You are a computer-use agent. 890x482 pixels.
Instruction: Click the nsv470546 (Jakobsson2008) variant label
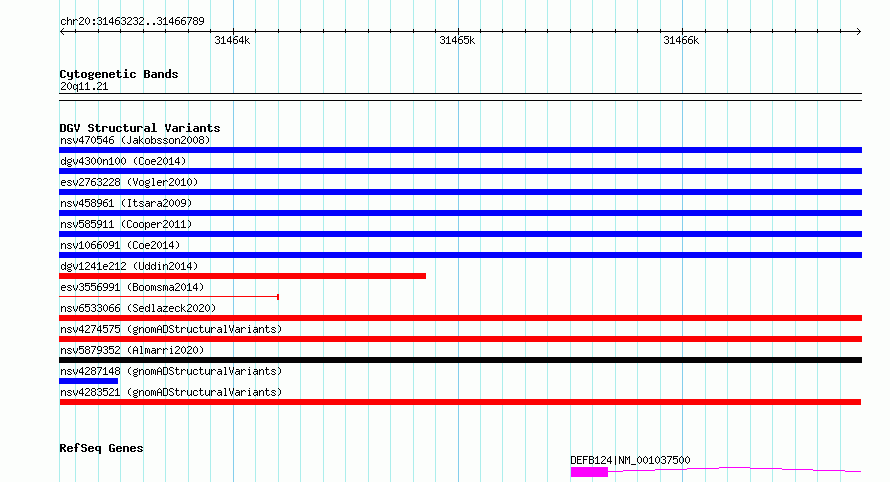tap(135, 140)
